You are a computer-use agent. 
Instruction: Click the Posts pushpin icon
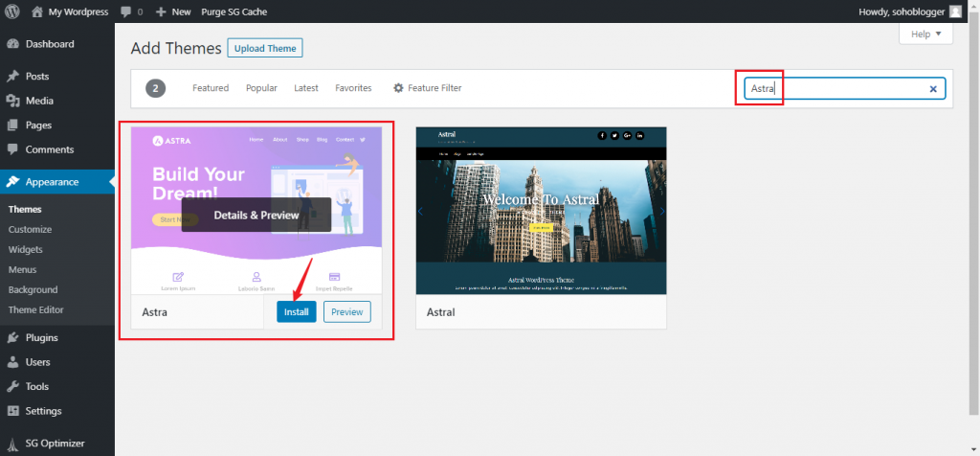click(12, 77)
